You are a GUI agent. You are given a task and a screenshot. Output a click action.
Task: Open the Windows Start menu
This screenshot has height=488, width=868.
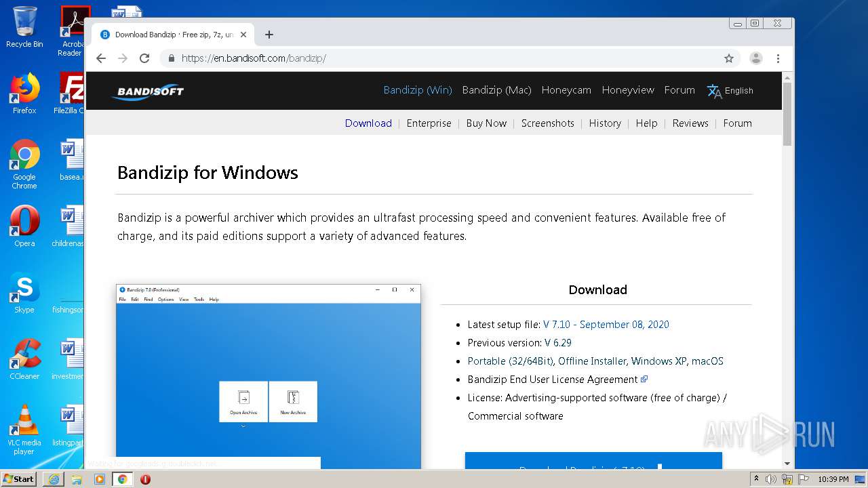click(x=19, y=479)
